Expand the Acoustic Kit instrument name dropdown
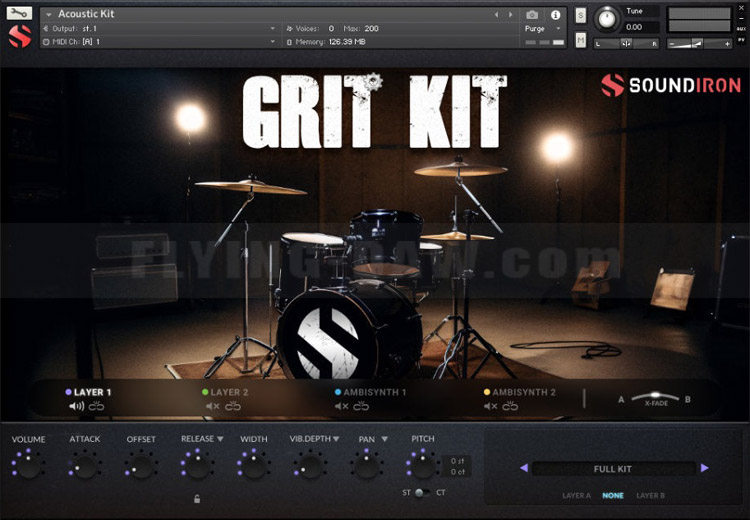 click(49, 15)
